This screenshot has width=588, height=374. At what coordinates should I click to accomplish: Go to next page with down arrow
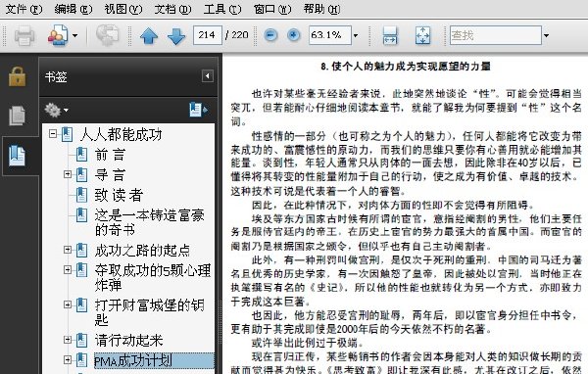point(176,36)
